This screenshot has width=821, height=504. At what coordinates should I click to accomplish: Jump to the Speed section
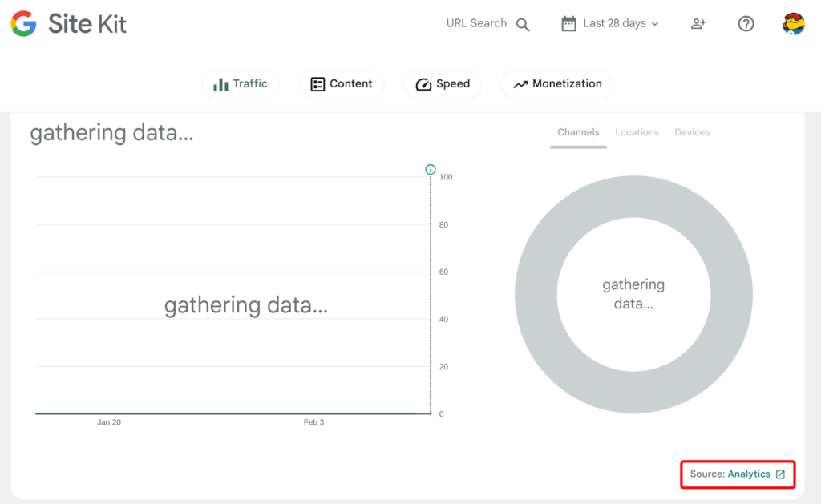(443, 84)
